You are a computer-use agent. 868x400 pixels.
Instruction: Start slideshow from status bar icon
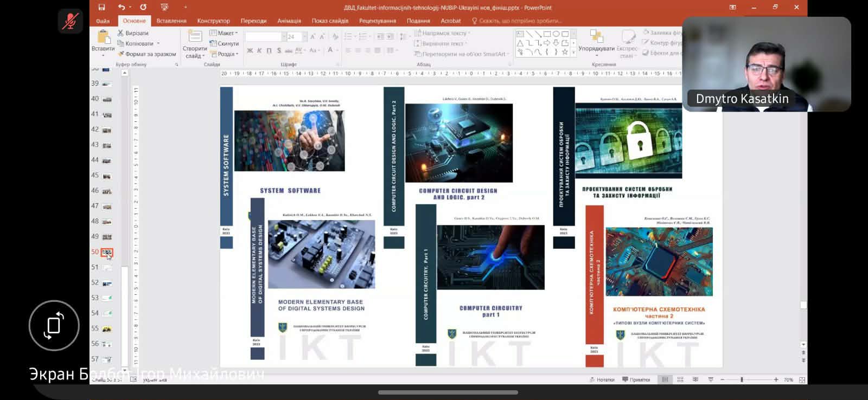click(x=711, y=380)
